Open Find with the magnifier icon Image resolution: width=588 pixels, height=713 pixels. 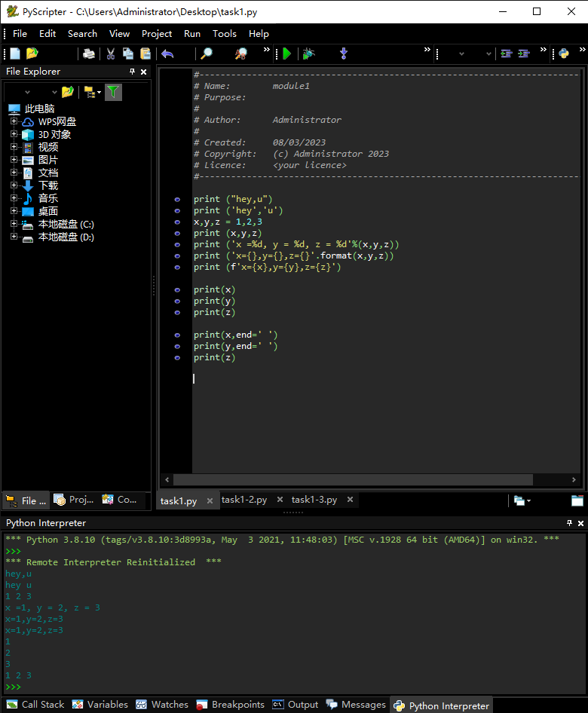(207, 54)
